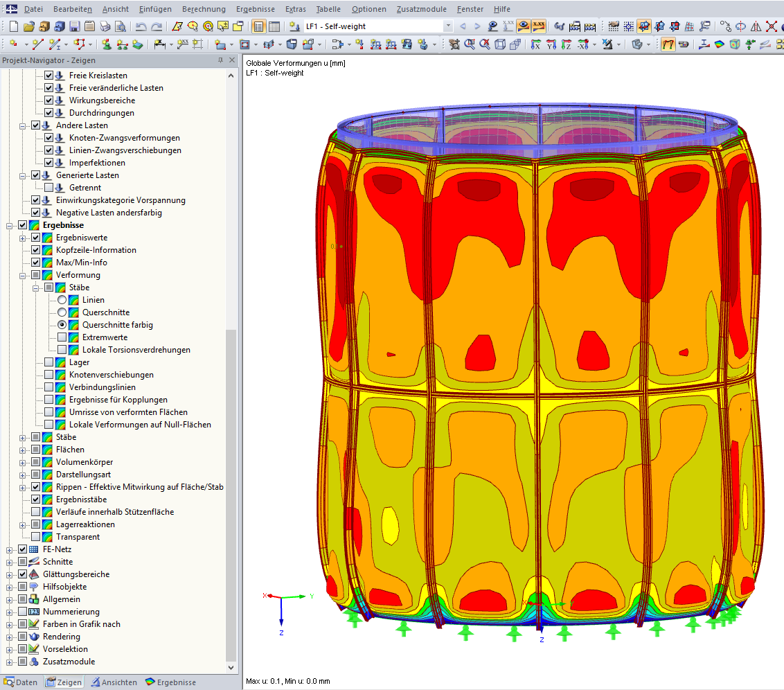
Task: Click the Open folder toolbar icon
Action: (x=29, y=26)
